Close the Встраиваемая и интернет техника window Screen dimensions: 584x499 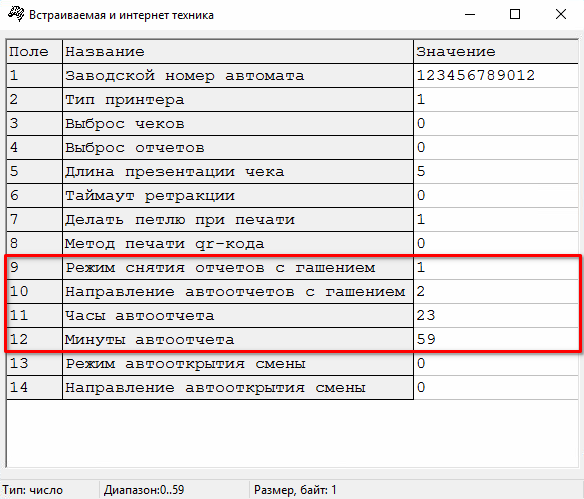(x=561, y=15)
